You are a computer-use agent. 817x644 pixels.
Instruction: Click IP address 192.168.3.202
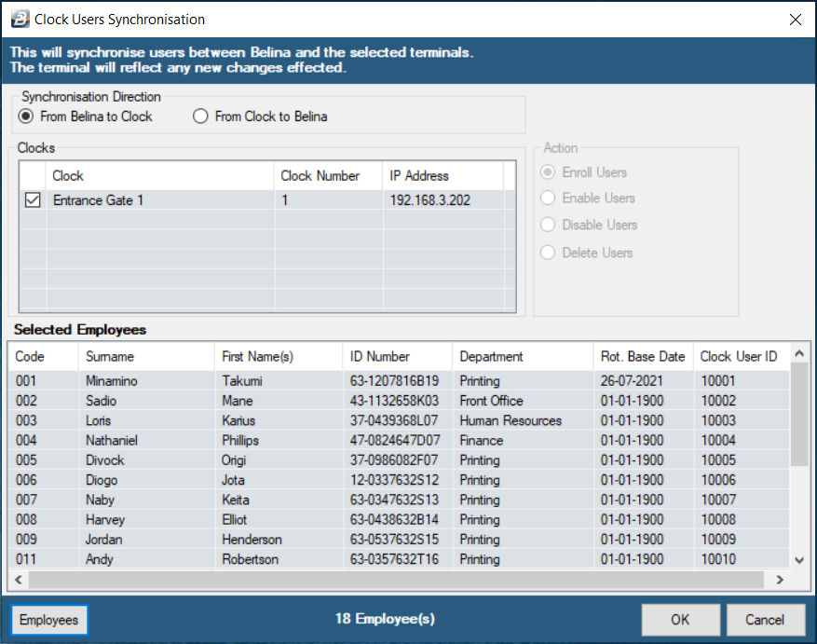[430, 200]
